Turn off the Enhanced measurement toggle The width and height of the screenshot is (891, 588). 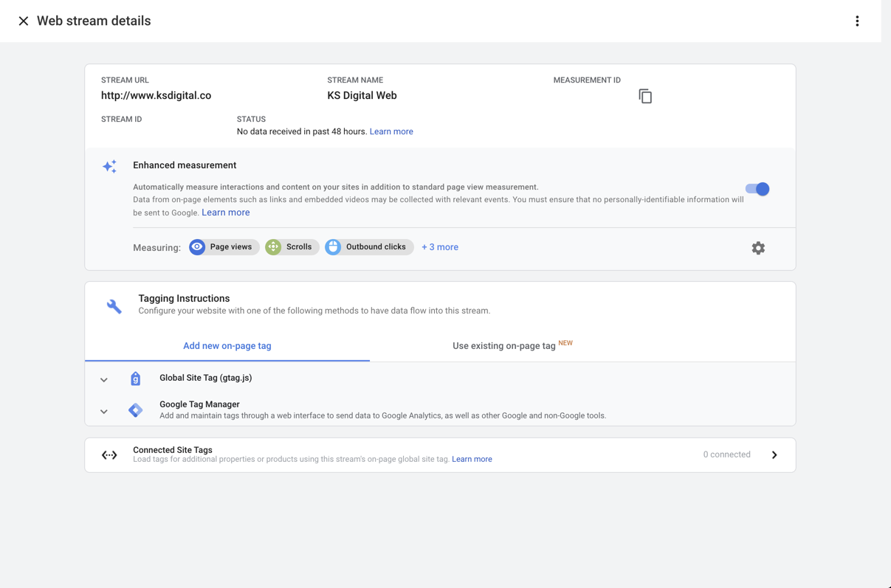tap(757, 189)
